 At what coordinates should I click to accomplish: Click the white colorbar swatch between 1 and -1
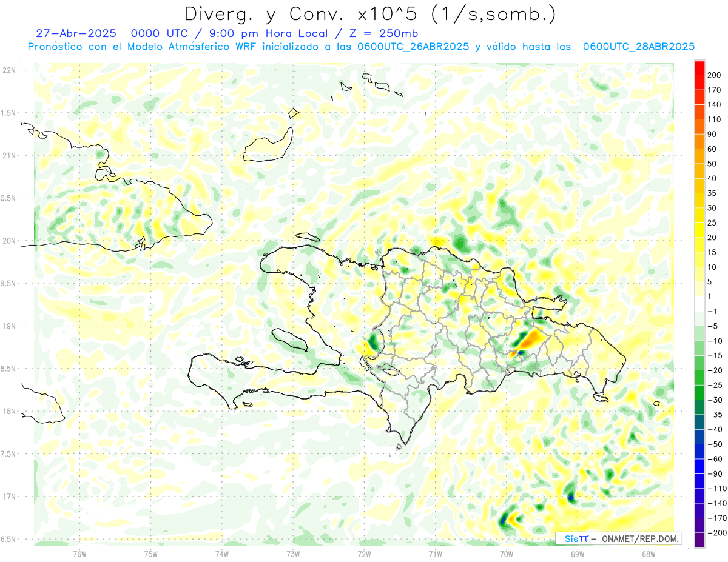tap(699, 304)
